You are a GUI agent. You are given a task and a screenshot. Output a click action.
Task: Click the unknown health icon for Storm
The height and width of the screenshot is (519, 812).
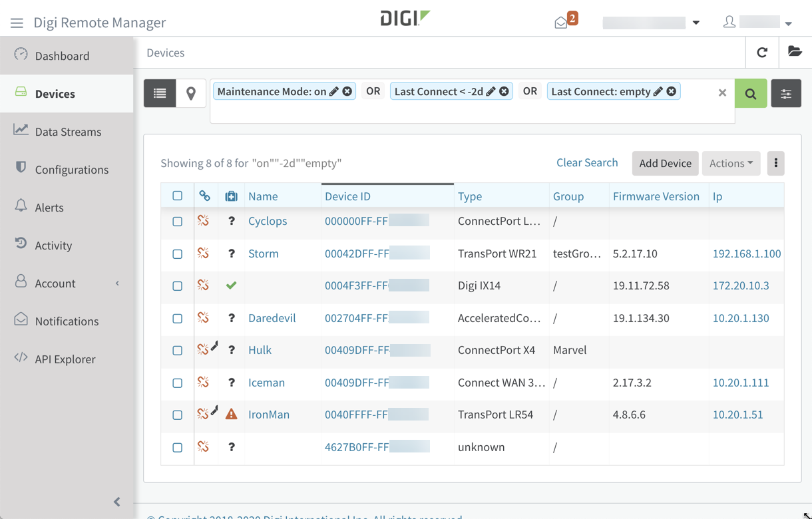pos(231,254)
